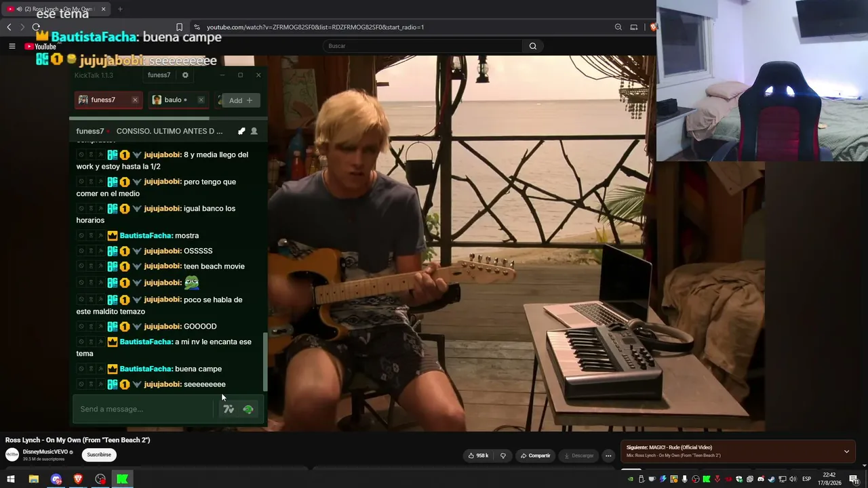Like the video showing 958 k
This screenshot has width=868, height=488.
pyautogui.click(x=479, y=455)
